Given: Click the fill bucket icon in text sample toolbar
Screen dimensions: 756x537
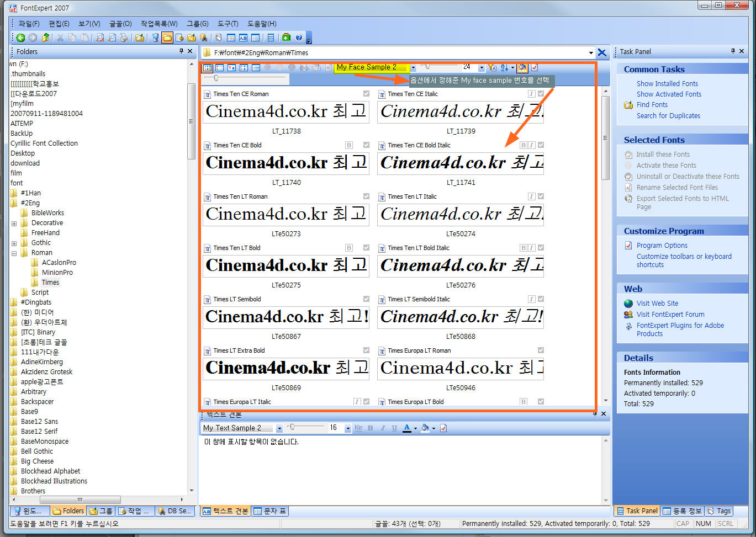Looking at the screenshot, I should point(425,428).
